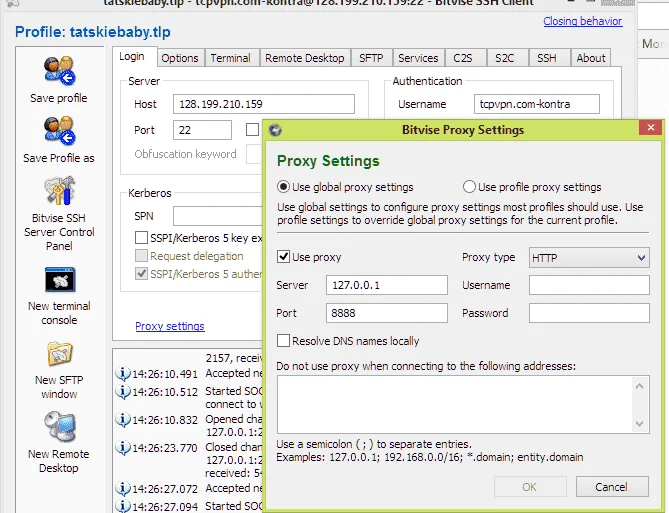Click the Cancel button in Proxy Settings

click(612, 487)
